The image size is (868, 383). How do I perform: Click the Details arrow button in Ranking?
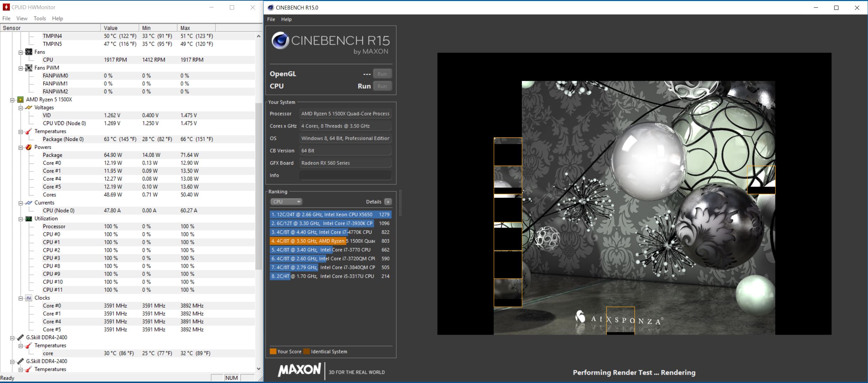388,202
